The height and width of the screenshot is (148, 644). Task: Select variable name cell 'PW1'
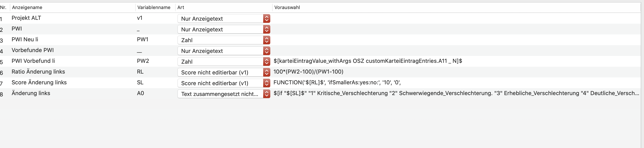[143, 40]
